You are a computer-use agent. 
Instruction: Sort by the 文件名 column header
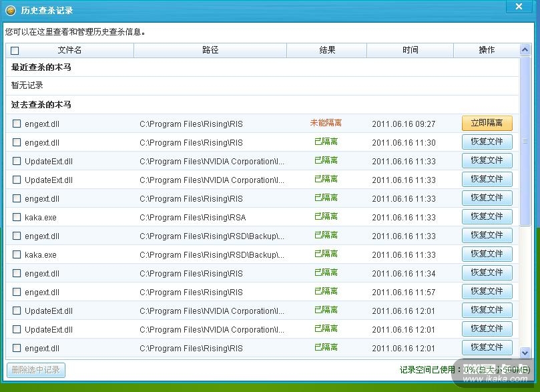pyautogui.click(x=69, y=50)
